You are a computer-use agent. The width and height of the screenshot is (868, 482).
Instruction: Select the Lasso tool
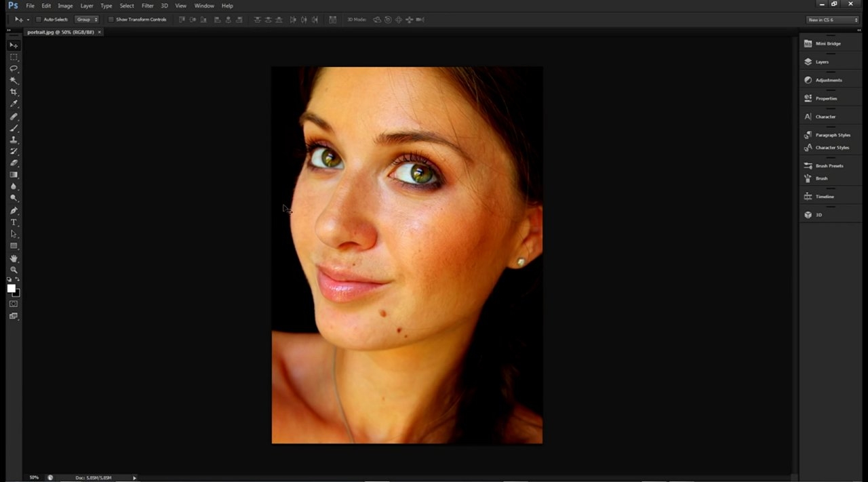(x=14, y=68)
